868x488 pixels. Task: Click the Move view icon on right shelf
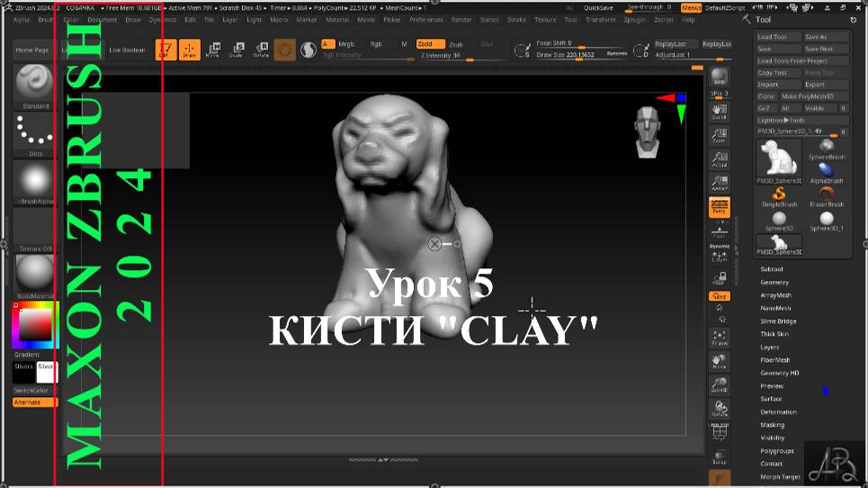[x=719, y=362]
